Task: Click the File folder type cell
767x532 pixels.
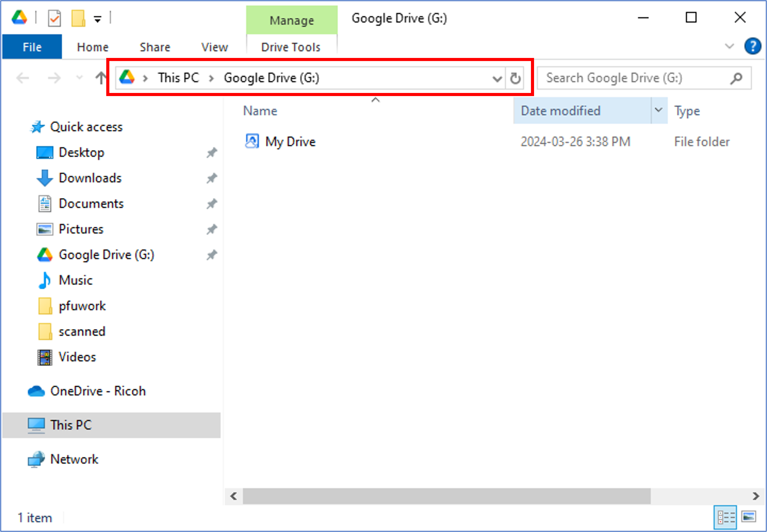Action: (x=702, y=142)
